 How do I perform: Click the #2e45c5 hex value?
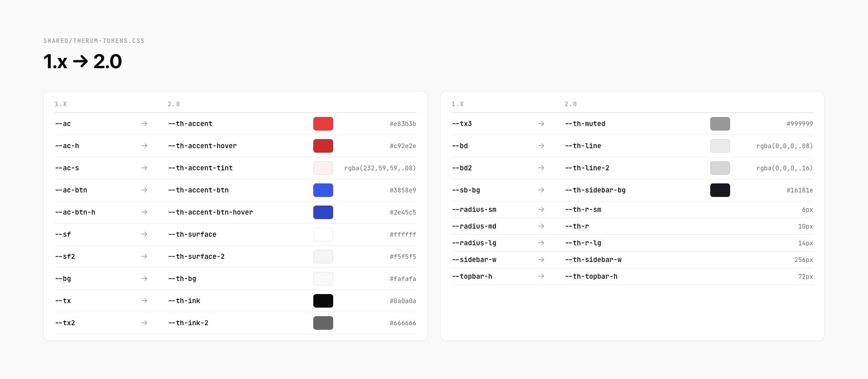403,212
